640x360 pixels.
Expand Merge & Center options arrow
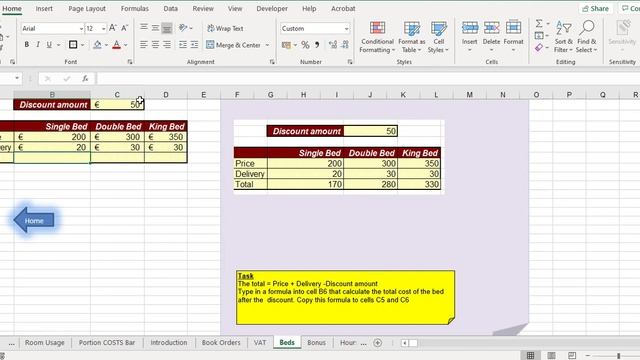pyautogui.click(x=267, y=45)
